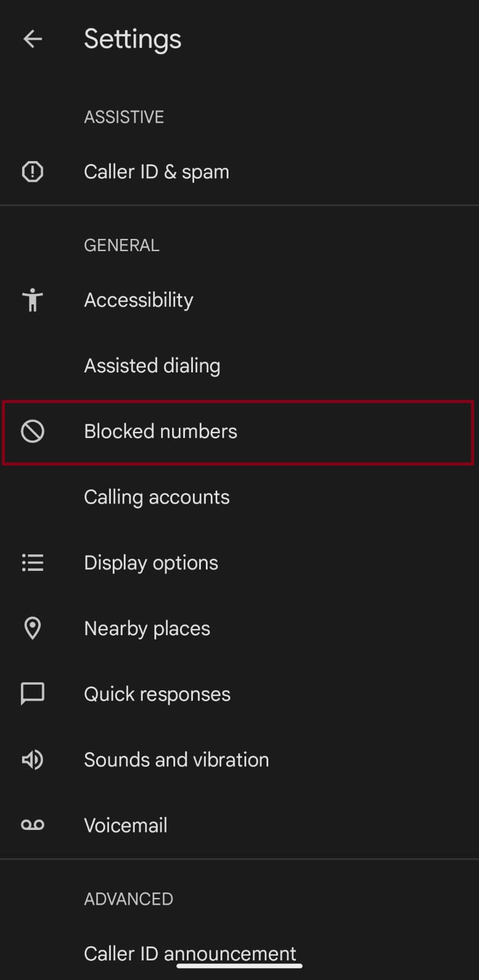Image resolution: width=479 pixels, height=980 pixels.
Task: Open Display options label
Action: (x=151, y=562)
